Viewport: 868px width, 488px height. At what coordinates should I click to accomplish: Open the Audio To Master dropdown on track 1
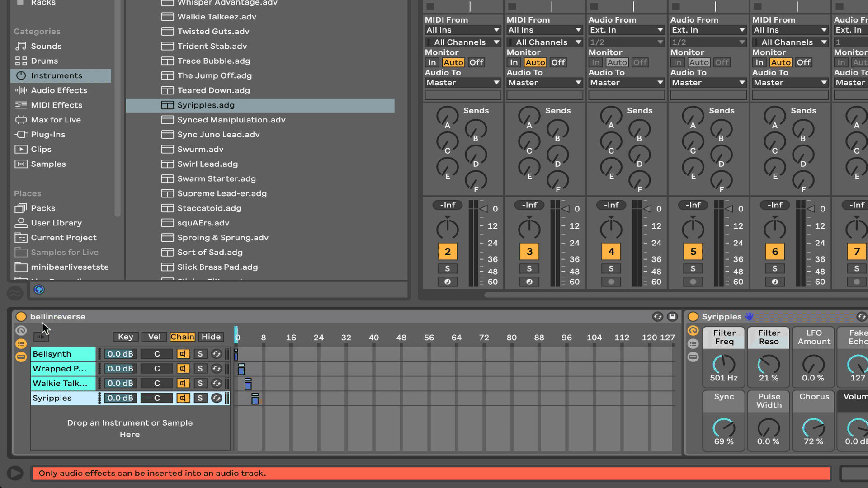coord(462,83)
